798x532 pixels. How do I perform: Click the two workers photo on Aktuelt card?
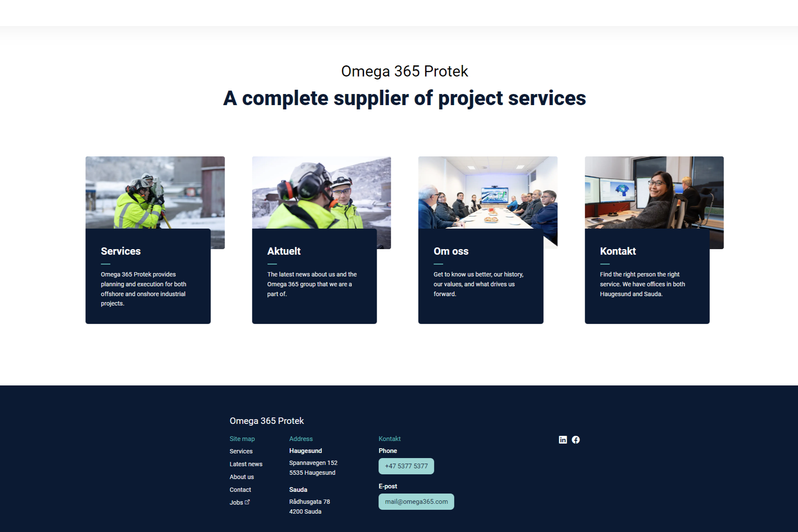coord(321,193)
